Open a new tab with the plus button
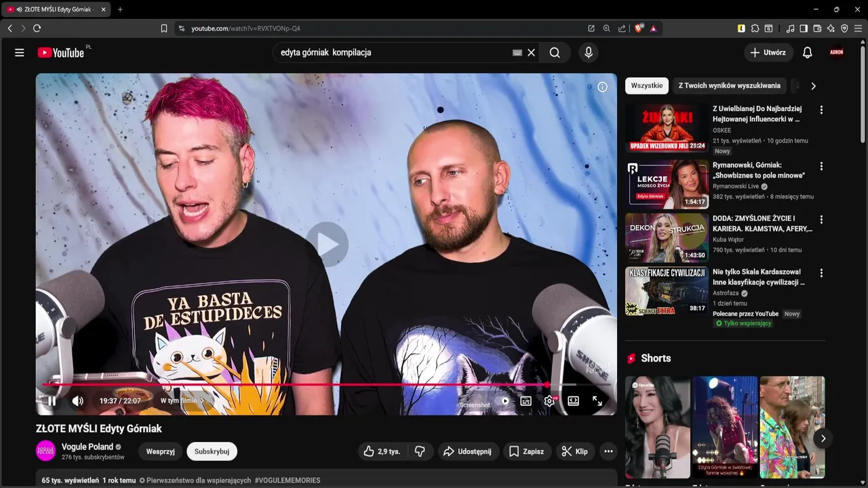This screenshot has height=488, width=868. click(x=120, y=9)
